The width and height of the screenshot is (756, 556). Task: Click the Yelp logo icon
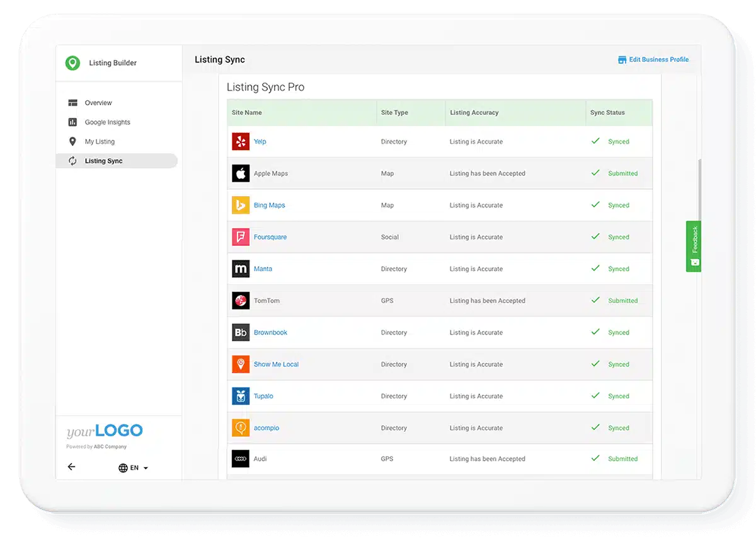[x=241, y=142]
